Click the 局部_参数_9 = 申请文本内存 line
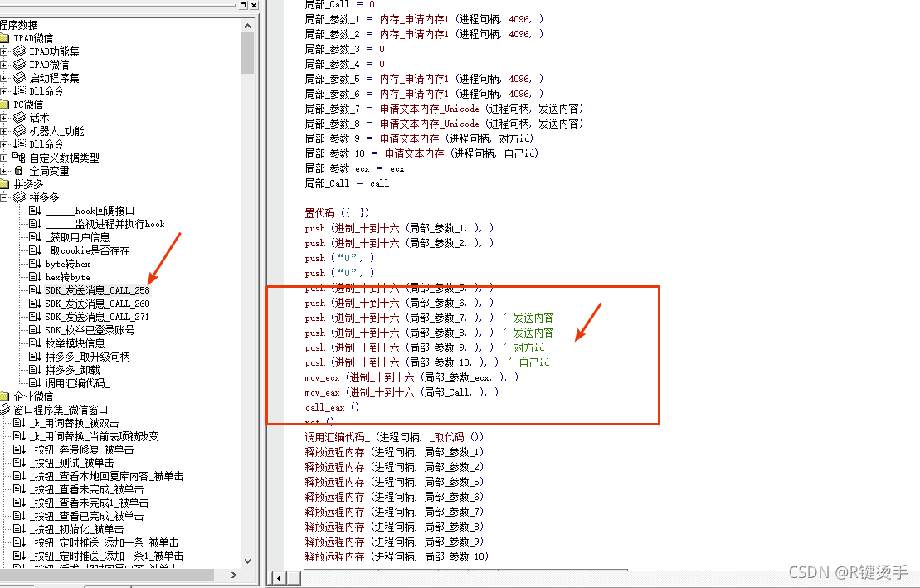The height and width of the screenshot is (588, 920). [419, 138]
